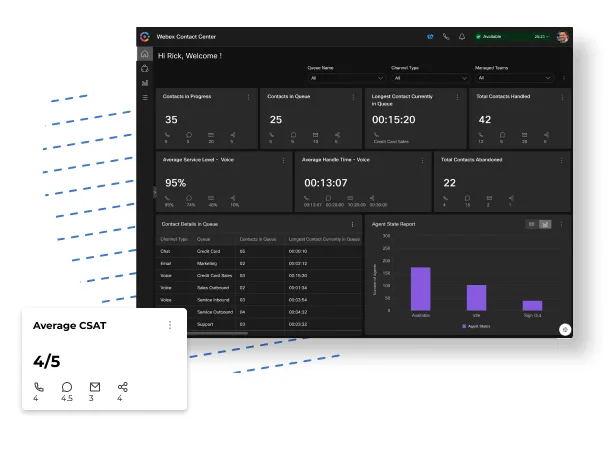
Task: Click email icon in Contacts in Queue card
Action: click(316, 135)
